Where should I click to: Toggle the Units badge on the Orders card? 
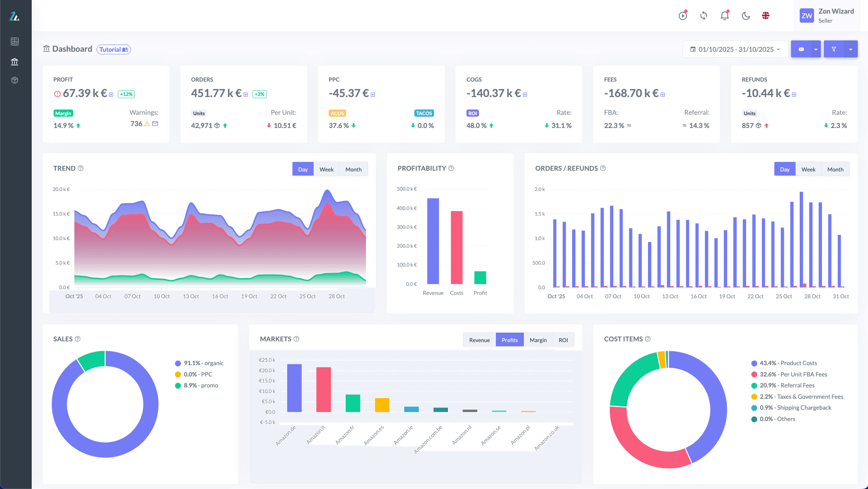click(199, 113)
